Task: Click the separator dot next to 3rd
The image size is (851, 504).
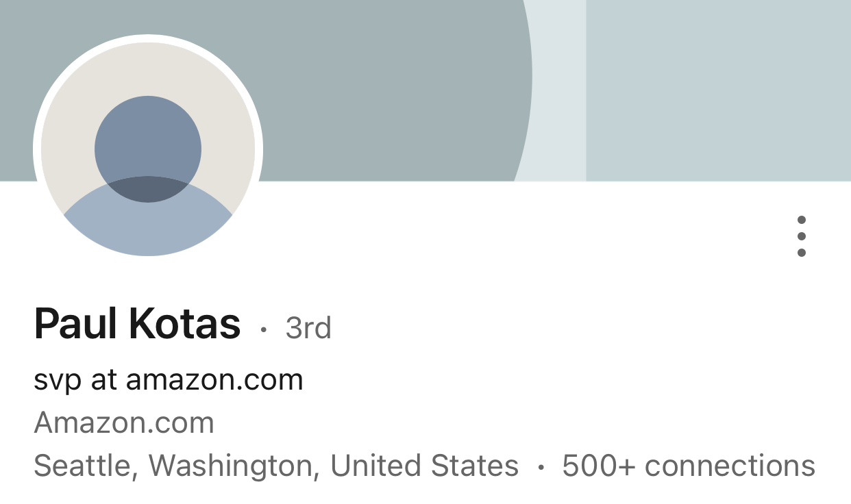Action: pos(264,331)
